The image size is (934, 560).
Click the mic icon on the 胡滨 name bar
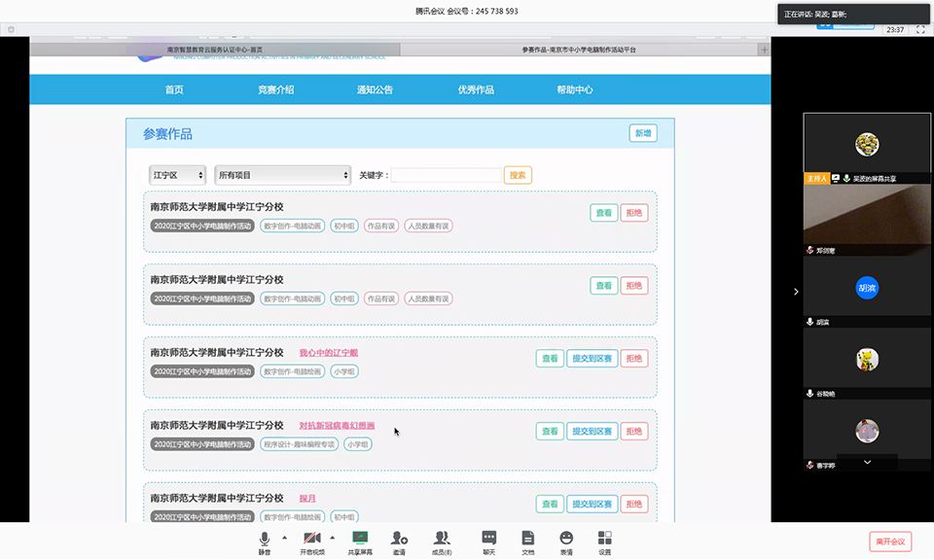click(x=809, y=322)
